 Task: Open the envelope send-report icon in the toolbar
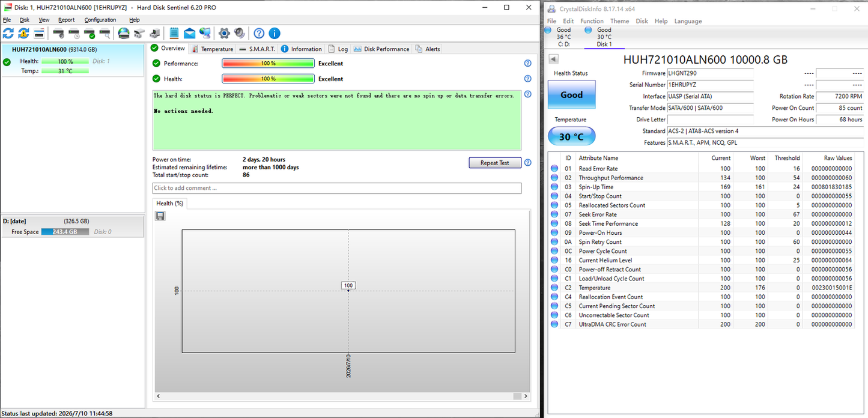point(190,34)
